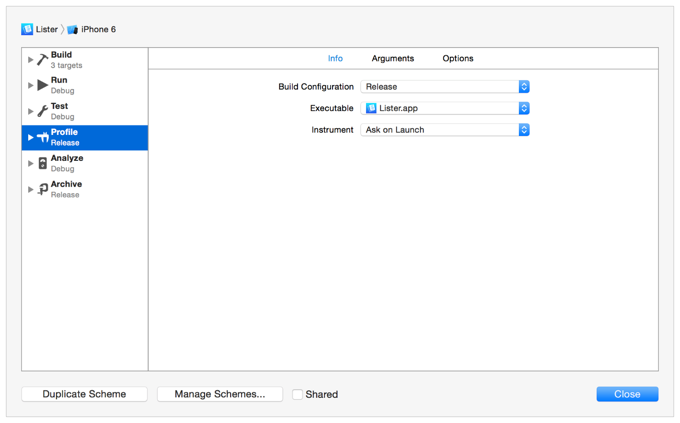Select the Analyze action row
680x423 pixels.
click(x=85, y=164)
